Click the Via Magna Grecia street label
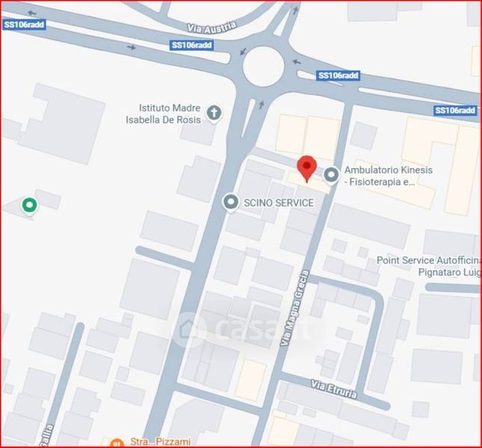The height and width of the screenshot is (448, 482). (294, 308)
